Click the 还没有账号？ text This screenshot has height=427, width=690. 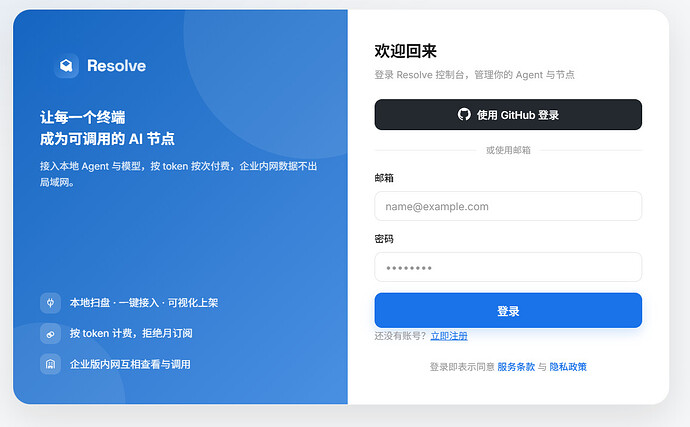click(x=401, y=336)
